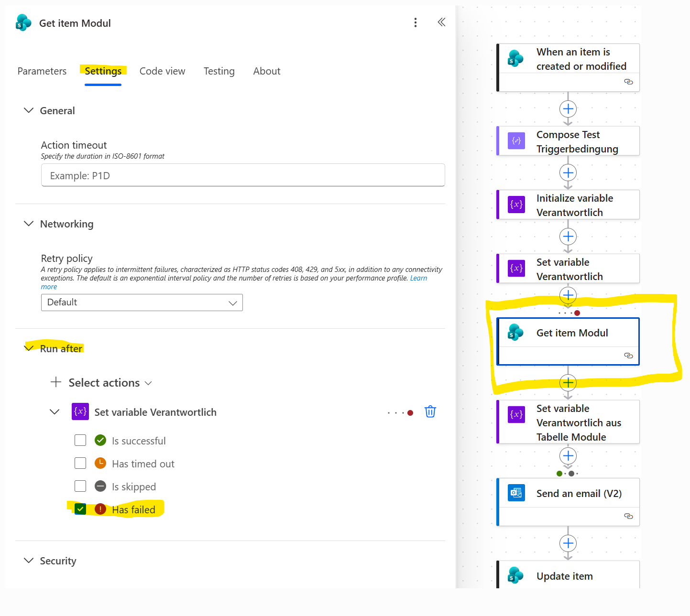Screen dimensions: 690x616
Task: Add step after Compose Test Triggerbedingung
Action: coord(568,173)
